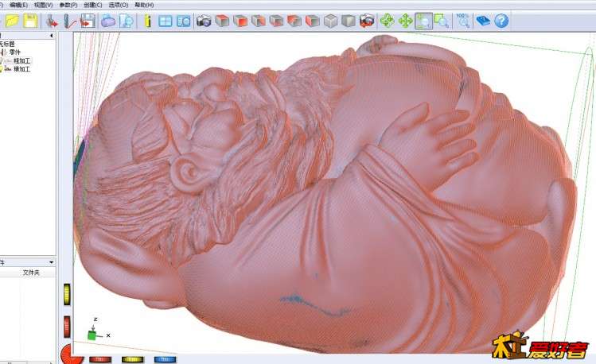
Task: Open the 视图(V) menu
Action: (x=43, y=5)
